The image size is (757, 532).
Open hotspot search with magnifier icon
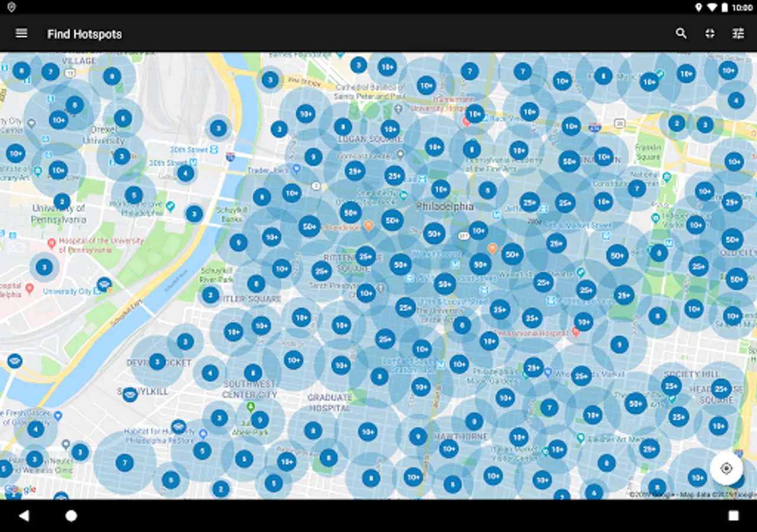(x=681, y=34)
